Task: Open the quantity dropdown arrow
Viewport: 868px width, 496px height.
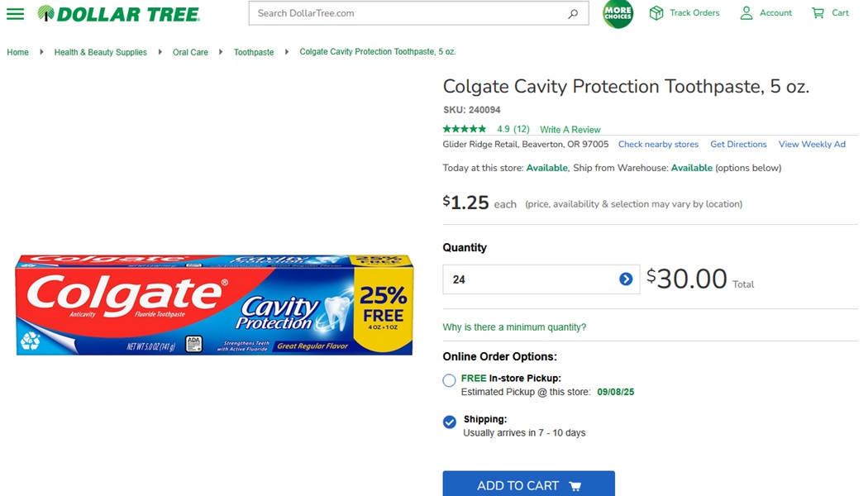Action: point(626,279)
